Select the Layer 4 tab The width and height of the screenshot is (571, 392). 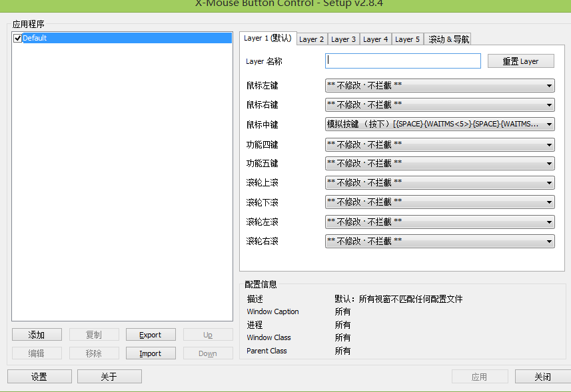click(x=375, y=39)
